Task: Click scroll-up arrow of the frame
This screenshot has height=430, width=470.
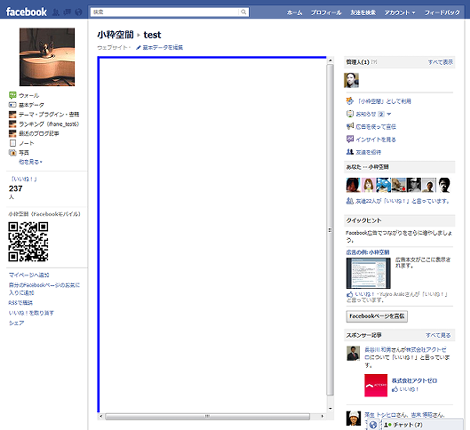Action: click(330, 60)
